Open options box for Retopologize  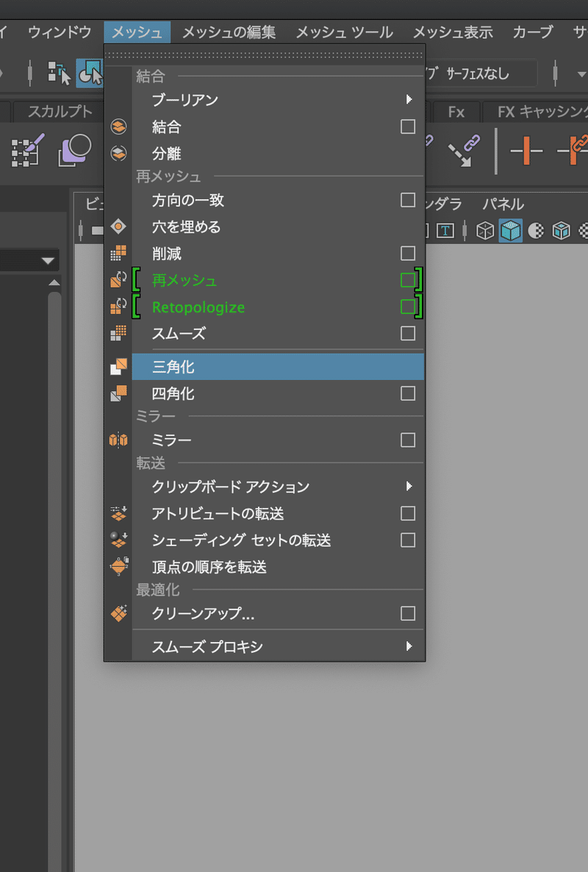[408, 307]
